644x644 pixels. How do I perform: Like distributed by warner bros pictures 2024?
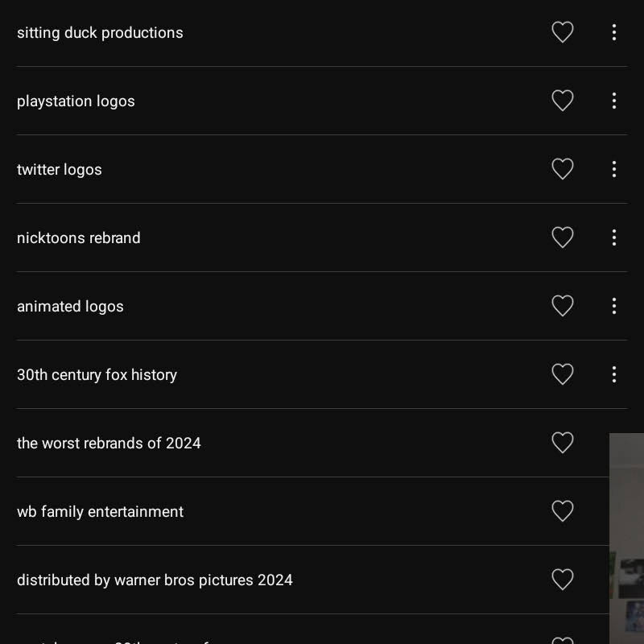[x=562, y=580]
